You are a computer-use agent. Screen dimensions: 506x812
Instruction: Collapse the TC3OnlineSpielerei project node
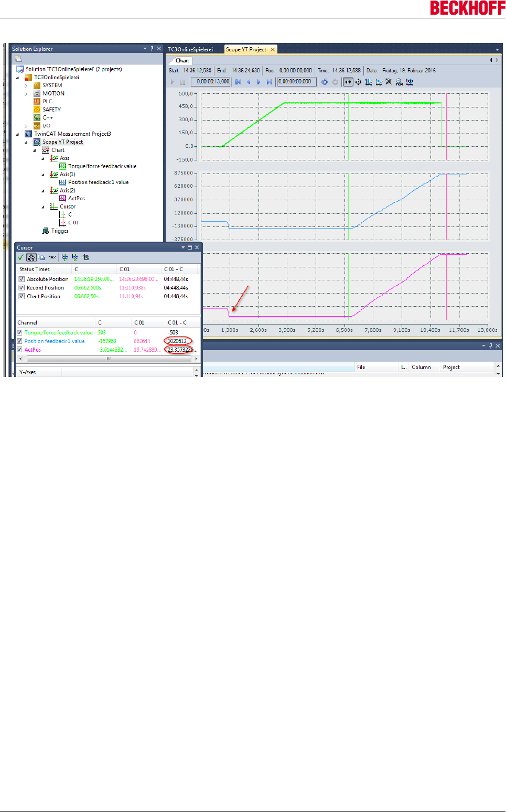17,78
